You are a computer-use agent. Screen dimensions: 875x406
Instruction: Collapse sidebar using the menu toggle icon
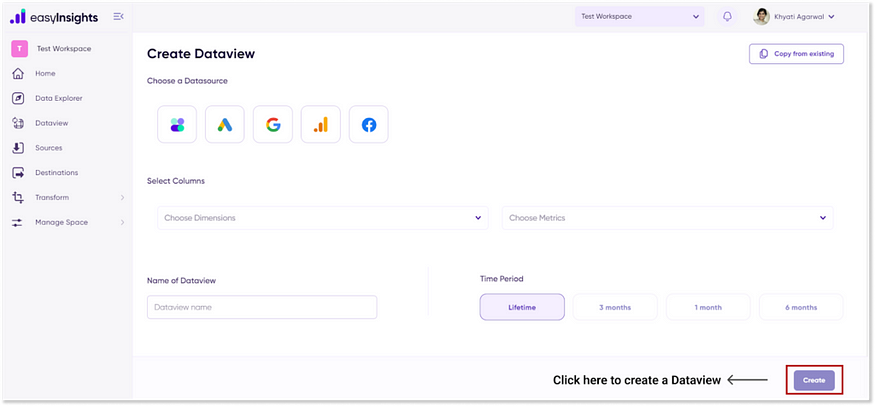click(119, 17)
